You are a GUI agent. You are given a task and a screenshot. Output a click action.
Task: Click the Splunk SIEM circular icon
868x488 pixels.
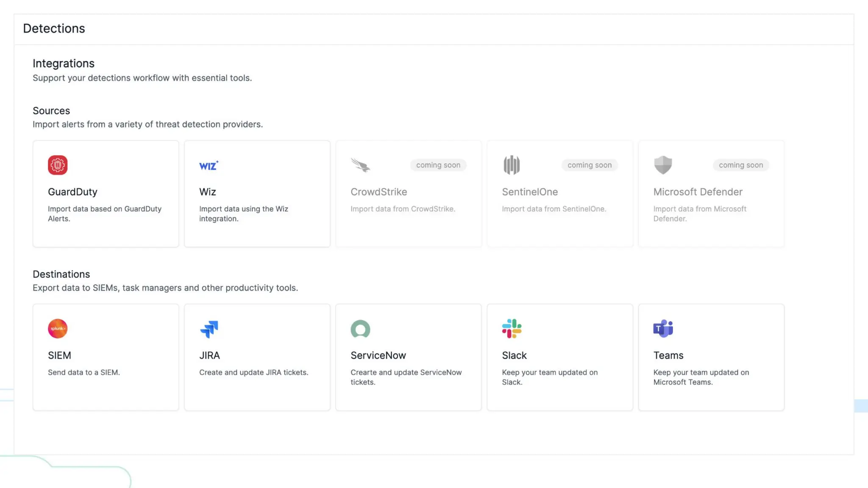tap(58, 329)
